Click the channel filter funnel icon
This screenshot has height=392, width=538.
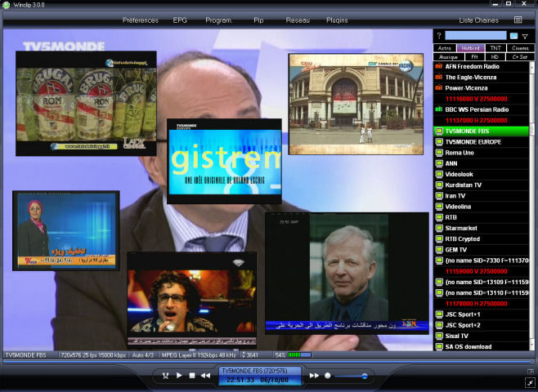[x=525, y=36]
